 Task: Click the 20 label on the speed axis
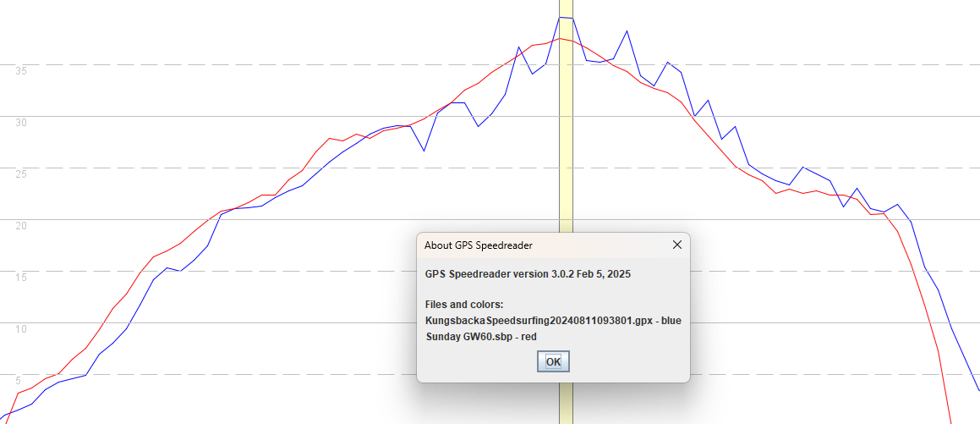(x=20, y=226)
